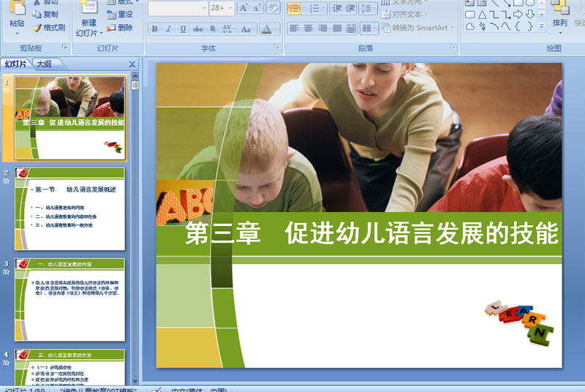Image resolution: width=585 pixels, height=392 pixels.
Task: Open the columns dropdown button
Action: point(369,29)
